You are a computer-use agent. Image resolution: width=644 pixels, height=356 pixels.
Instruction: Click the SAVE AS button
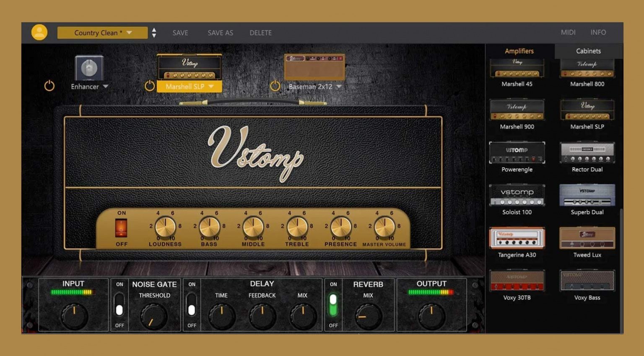220,32
